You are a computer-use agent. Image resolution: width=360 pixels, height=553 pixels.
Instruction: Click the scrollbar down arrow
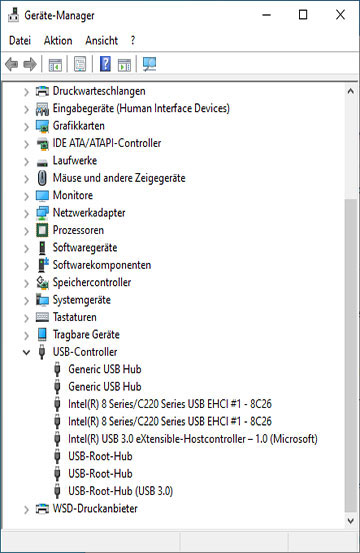click(350, 521)
